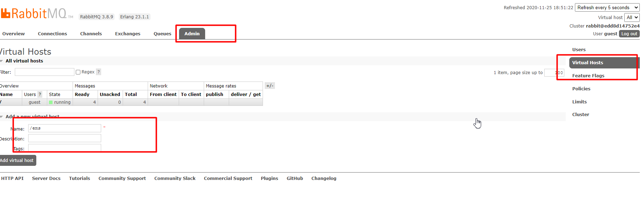The image size is (644, 217).
Task: Open Users in the admin sidebar
Action: (579, 50)
